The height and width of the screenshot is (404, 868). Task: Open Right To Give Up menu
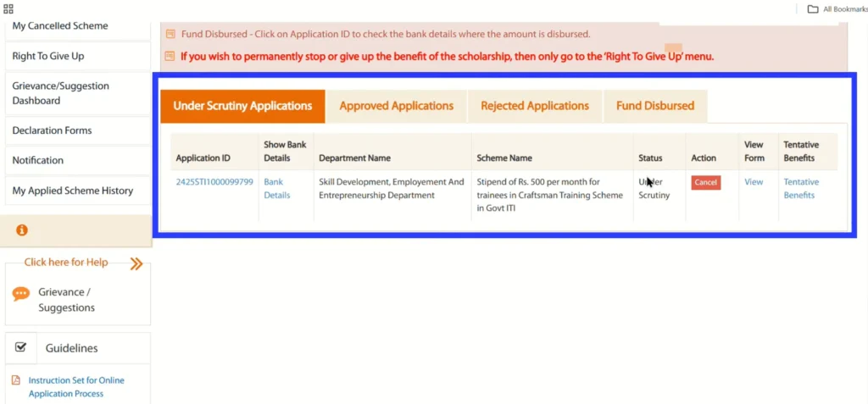coord(48,56)
